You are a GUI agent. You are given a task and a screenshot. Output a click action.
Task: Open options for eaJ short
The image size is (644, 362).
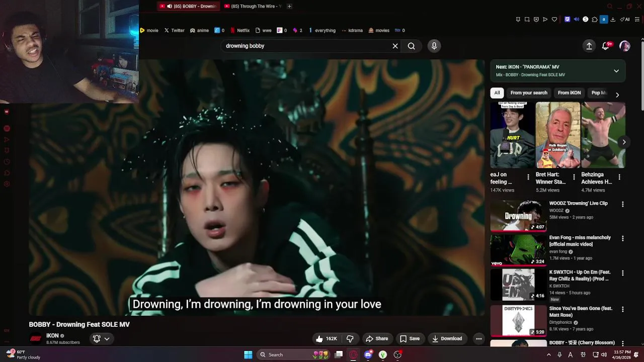coord(528,177)
